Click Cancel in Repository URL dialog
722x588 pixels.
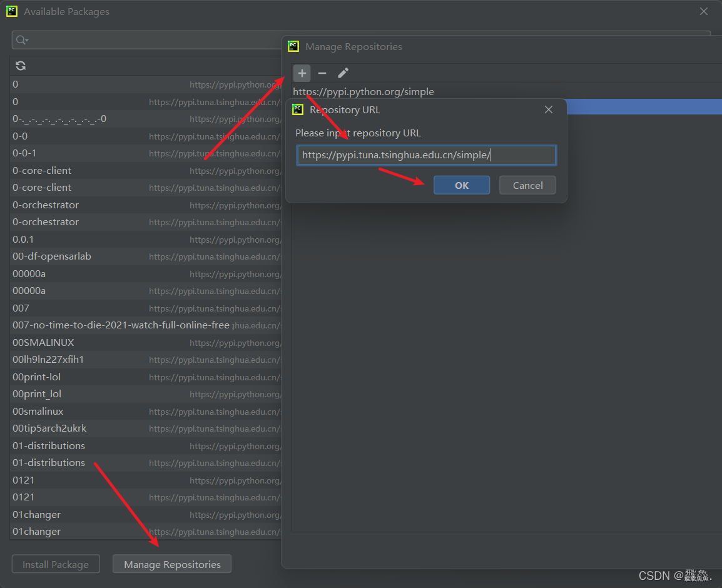tap(527, 185)
